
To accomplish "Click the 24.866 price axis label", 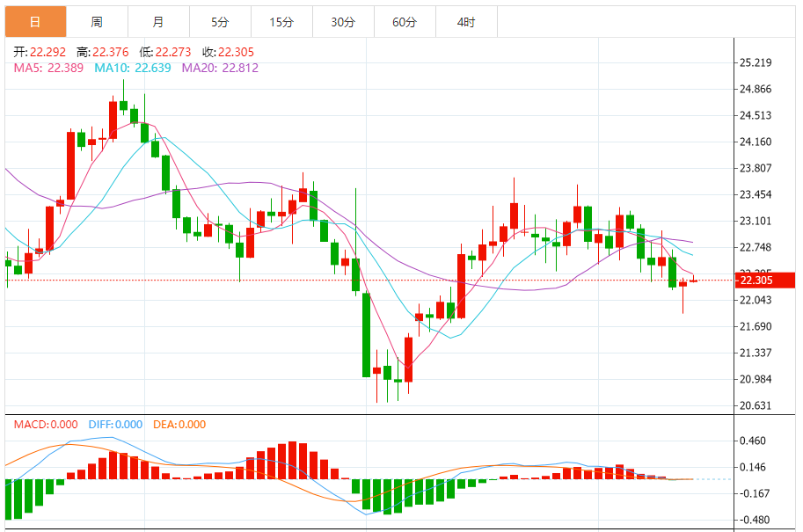I will pyautogui.click(x=756, y=89).
